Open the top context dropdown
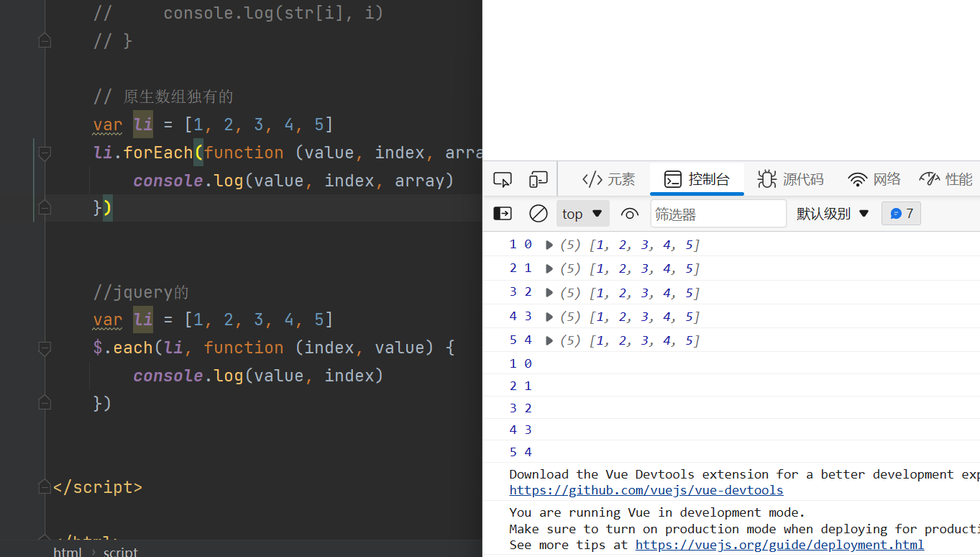The image size is (980, 557). (583, 214)
